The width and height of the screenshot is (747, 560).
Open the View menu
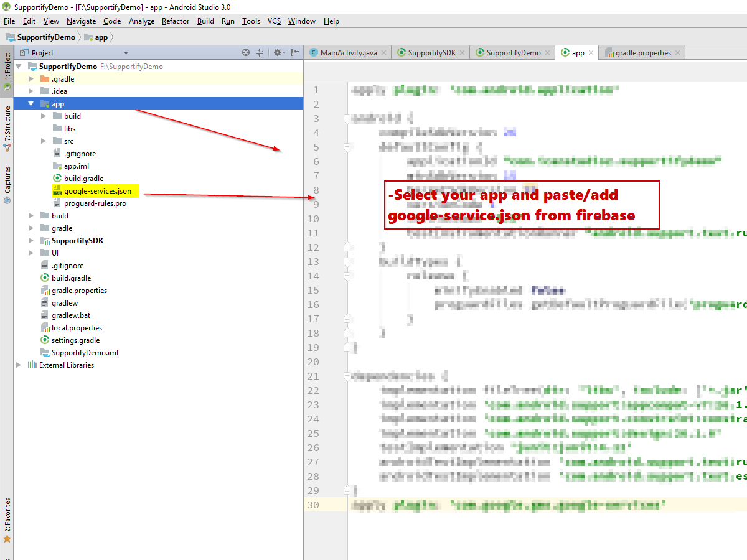point(51,21)
